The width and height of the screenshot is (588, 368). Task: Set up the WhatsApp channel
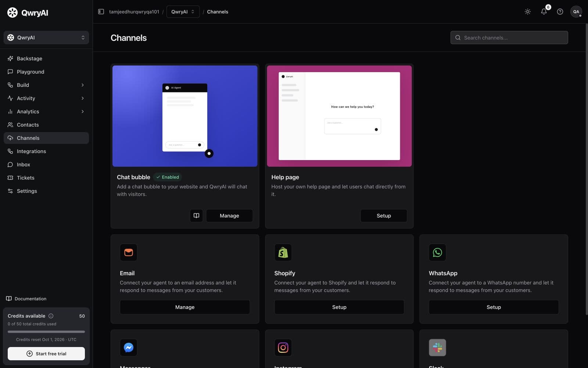pyautogui.click(x=494, y=307)
